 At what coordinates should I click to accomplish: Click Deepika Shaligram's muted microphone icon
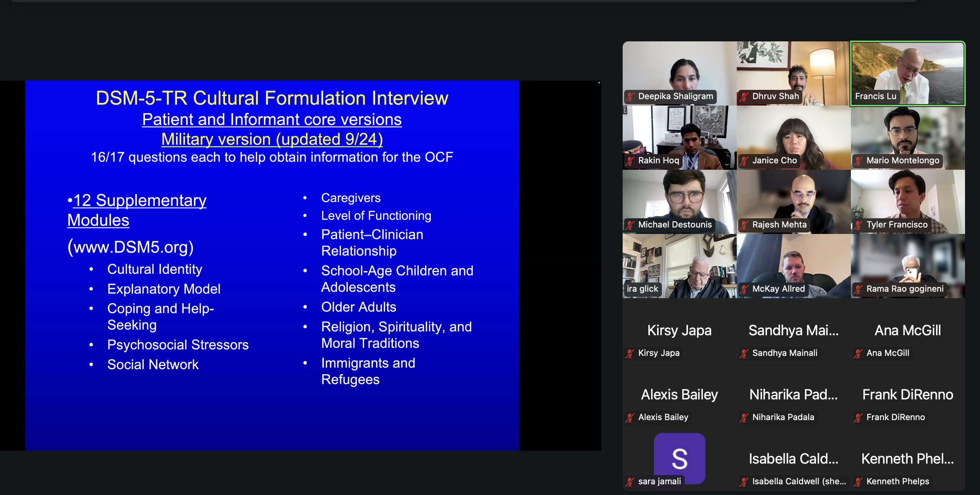point(630,97)
